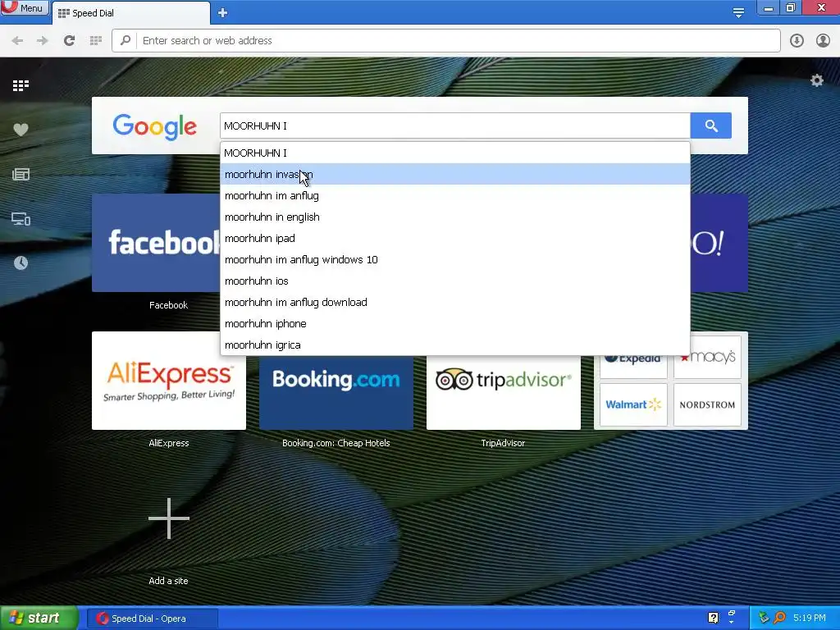Click the 'AliExpress' tile label
The image size is (840, 630).
[x=169, y=443]
